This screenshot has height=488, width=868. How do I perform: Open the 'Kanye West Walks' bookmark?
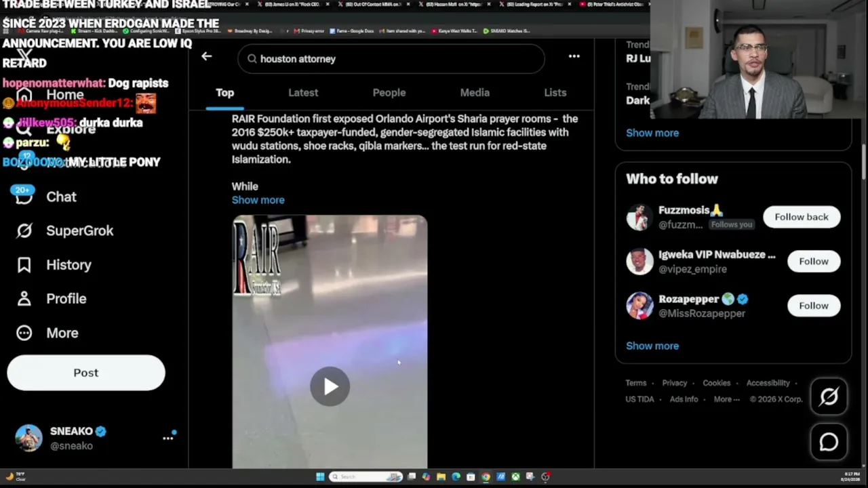pos(455,30)
